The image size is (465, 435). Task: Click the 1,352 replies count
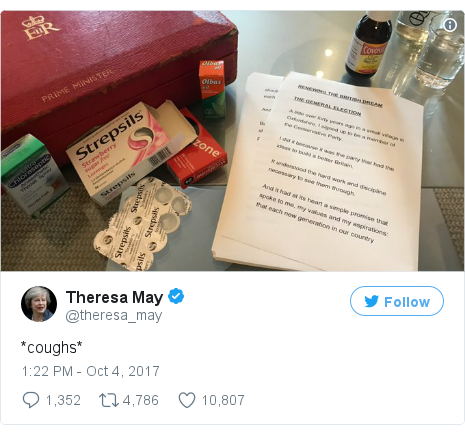(63, 400)
